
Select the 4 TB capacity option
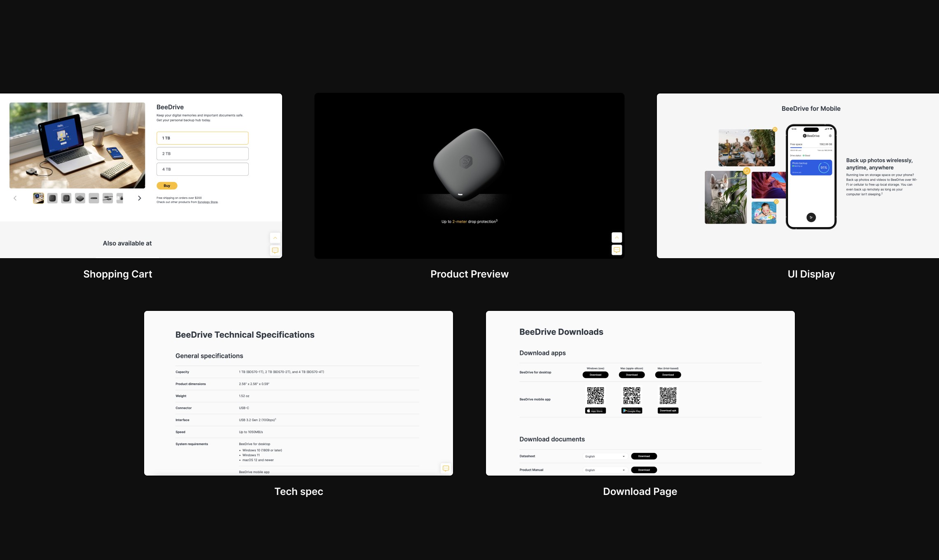202,169
